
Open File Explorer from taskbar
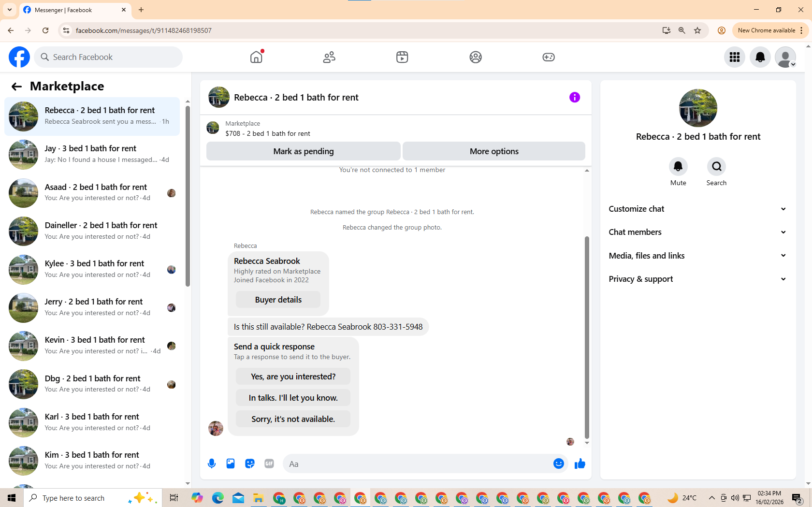click(x=258, y=498)
